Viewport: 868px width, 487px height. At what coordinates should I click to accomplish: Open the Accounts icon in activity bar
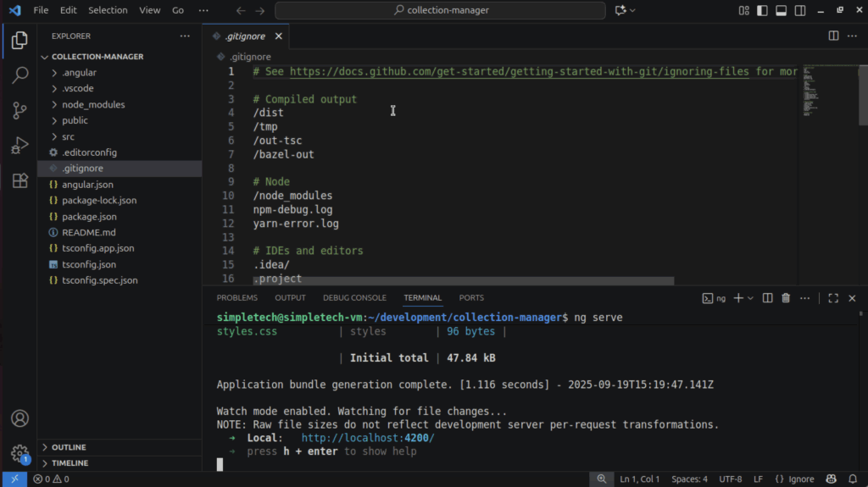point(19,418)
